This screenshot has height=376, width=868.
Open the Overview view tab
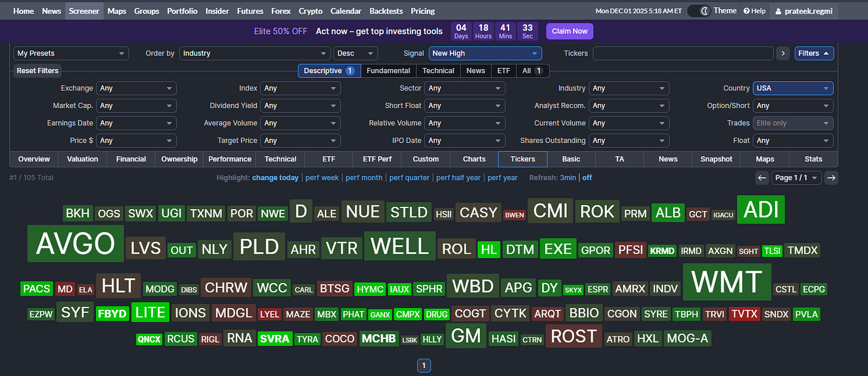(34, 159)
